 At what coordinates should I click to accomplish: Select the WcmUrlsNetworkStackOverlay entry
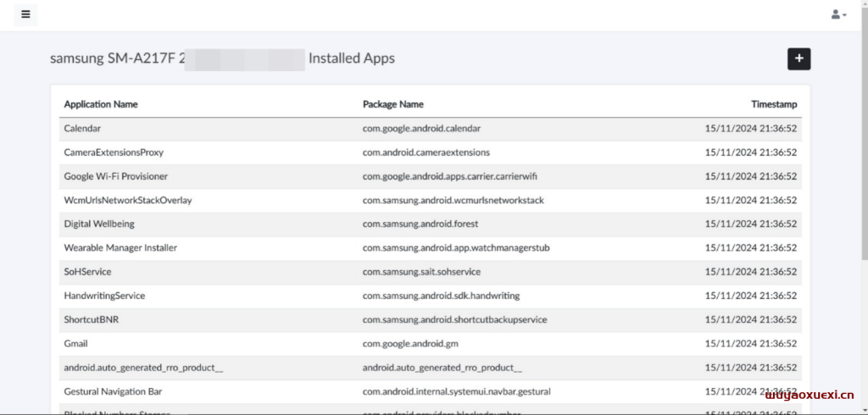click(128, 201)
